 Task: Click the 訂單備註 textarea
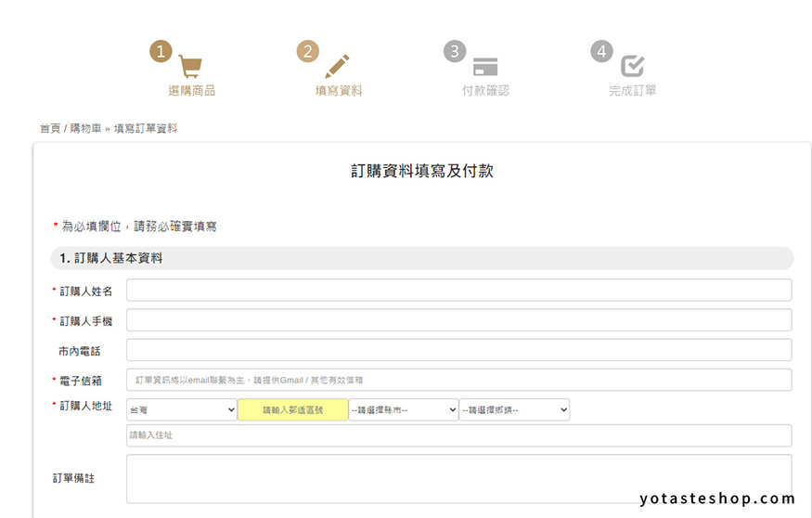pos(458,479)
